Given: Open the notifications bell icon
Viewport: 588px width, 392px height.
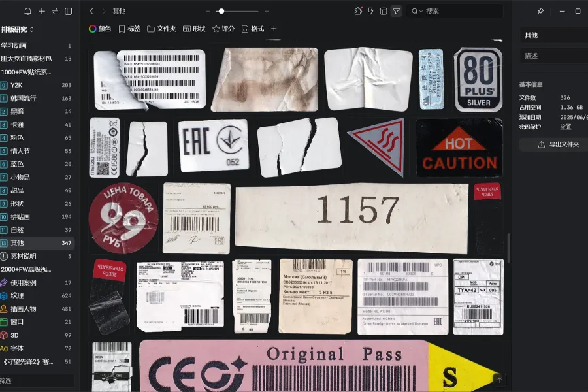Looking at the screenshot, I should click(x=27, y=11).
